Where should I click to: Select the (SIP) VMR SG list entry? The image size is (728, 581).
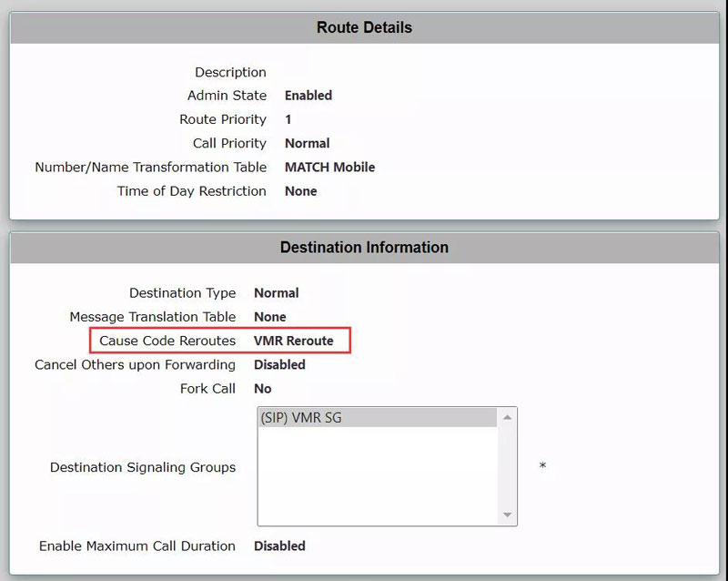[378, 418]
